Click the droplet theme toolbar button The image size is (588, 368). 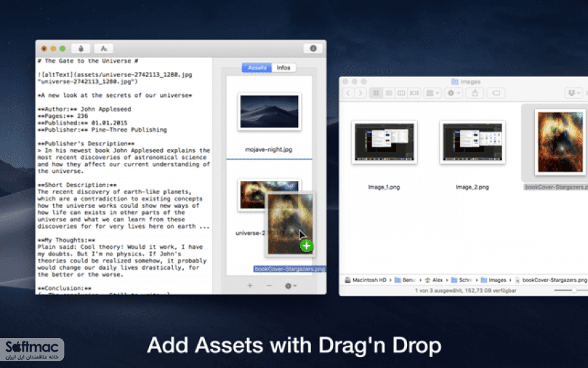coord(80,48)
